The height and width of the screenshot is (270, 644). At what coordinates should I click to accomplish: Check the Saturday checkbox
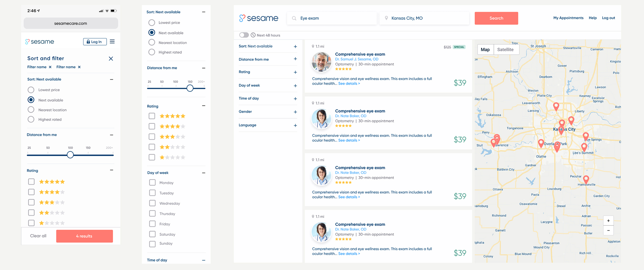pyautogui.click(x=152, y=234)
